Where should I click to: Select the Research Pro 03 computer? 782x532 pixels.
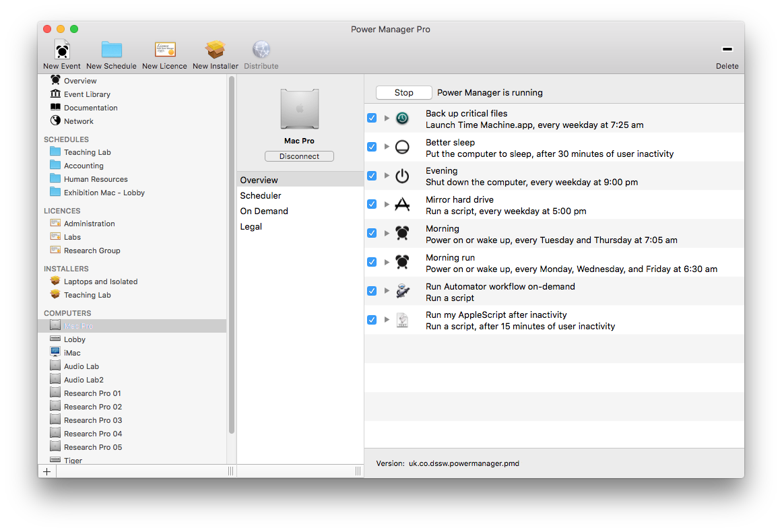pyautogui.click(x=132, y=420)
